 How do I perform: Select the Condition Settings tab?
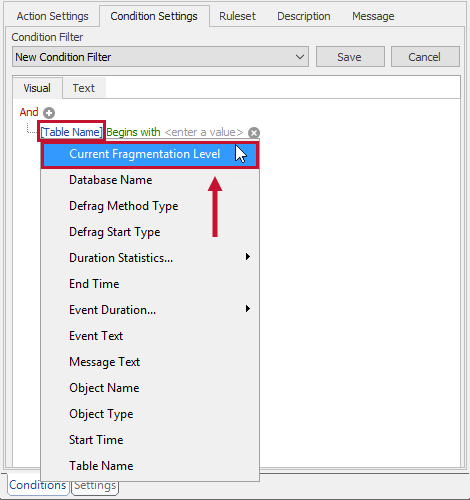click(x=154, y=16)
